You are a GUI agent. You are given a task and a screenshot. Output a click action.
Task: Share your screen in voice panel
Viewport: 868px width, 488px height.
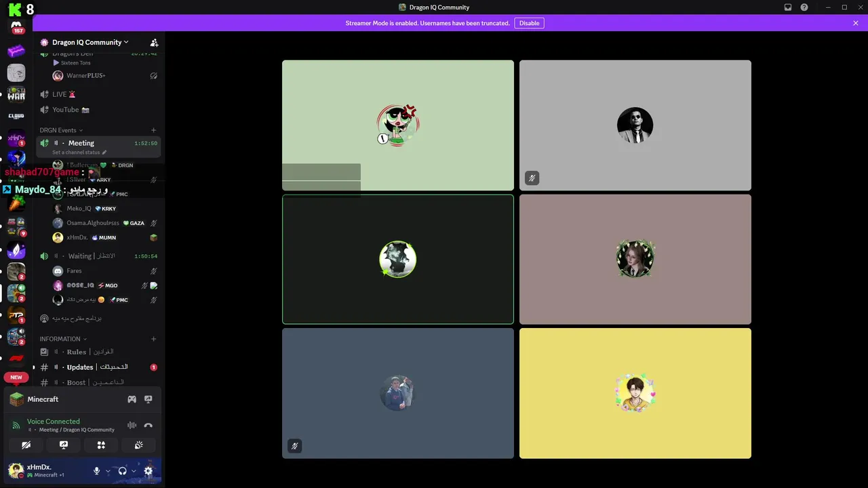click(64, 445)
